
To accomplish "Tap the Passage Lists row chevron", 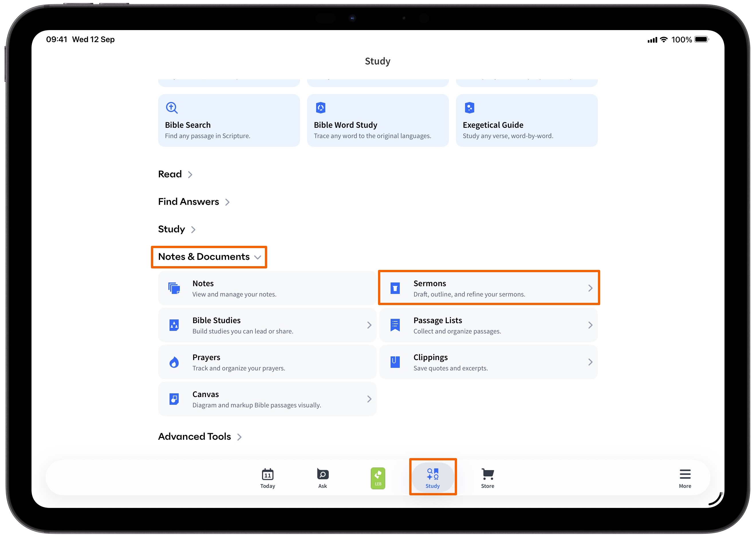I will 590,325.
